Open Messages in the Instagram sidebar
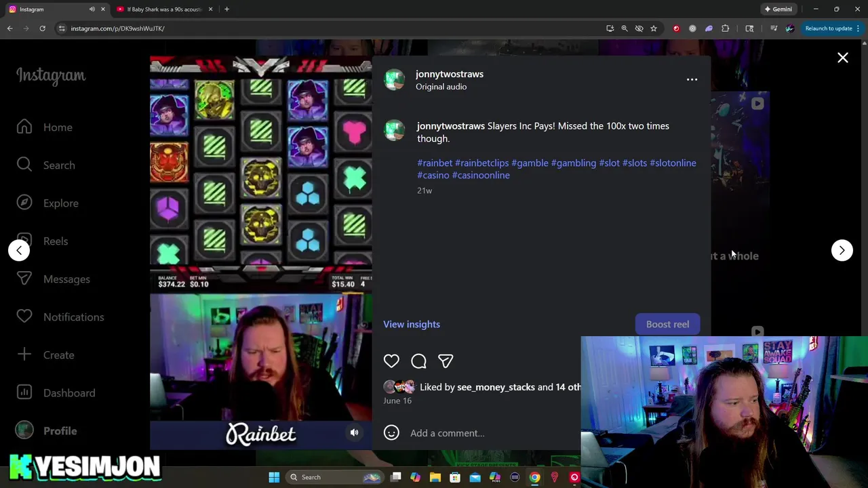868x488 pixels. (53, 279)
